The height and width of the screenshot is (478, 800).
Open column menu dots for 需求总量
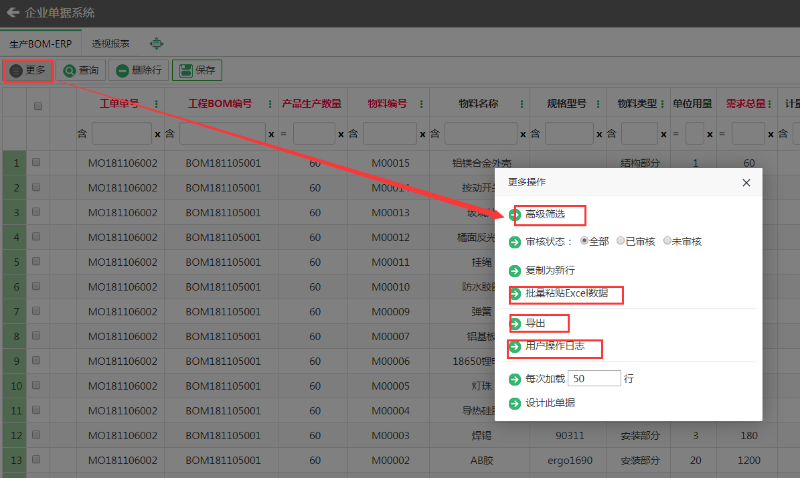(x=769, y=104)
